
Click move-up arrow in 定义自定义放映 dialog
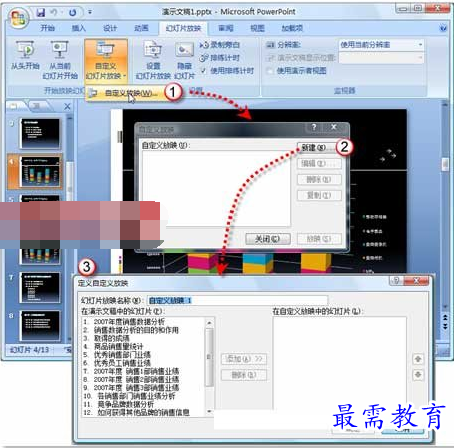(418, 359)
